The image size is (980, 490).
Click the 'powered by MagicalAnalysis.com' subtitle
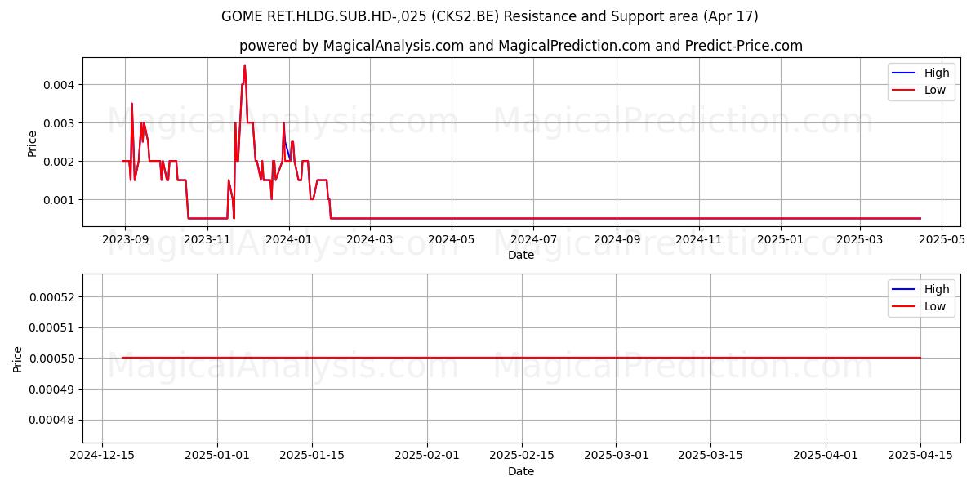521,46
